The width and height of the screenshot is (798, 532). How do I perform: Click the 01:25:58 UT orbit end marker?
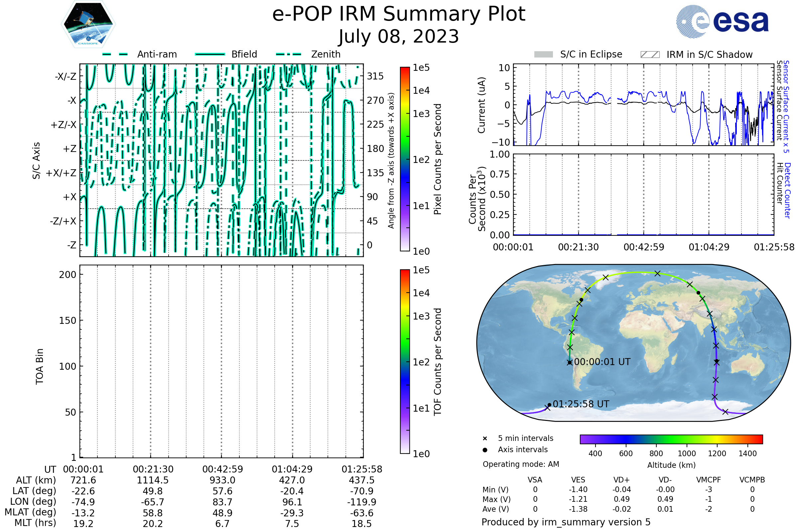[x=549, y=405]
